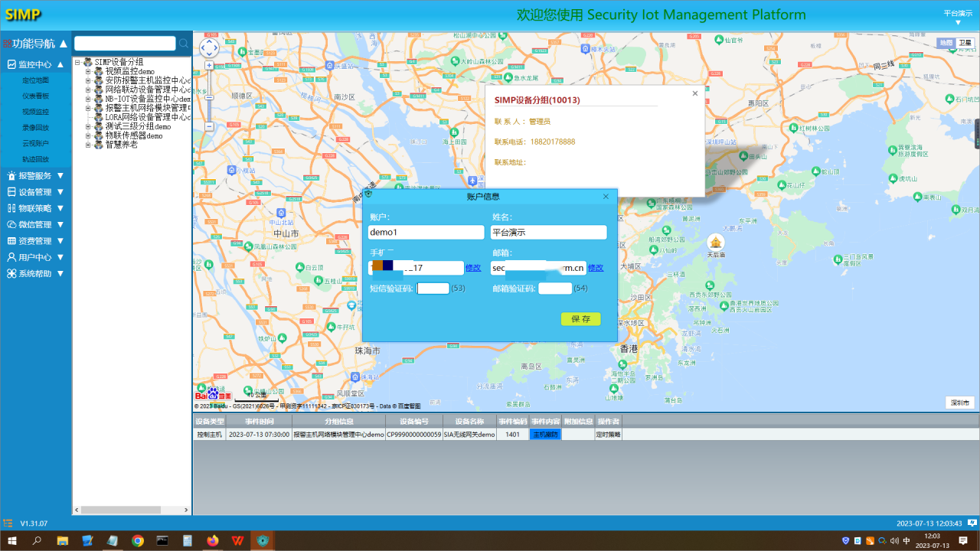980x551 pixels.
Task: Switch the map to 卫星 satellite view
Action: pyautogui.click(x=965, y=44)
